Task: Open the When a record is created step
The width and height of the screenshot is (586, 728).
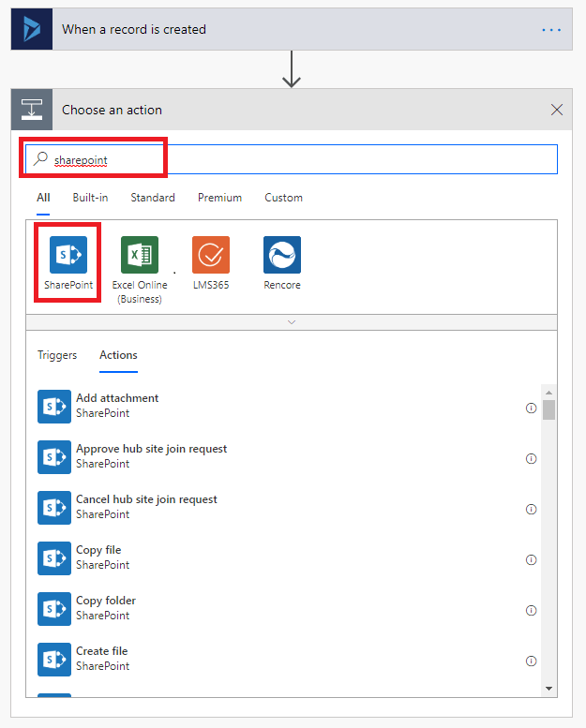Action: [292, 29]
